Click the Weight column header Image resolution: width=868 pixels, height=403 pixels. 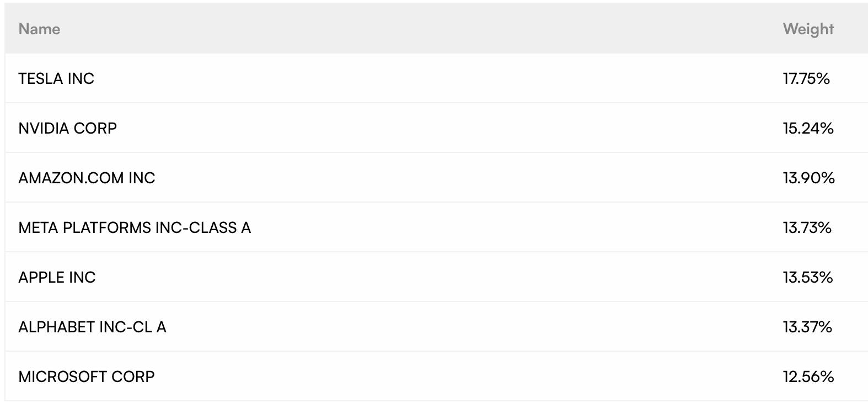808,29
